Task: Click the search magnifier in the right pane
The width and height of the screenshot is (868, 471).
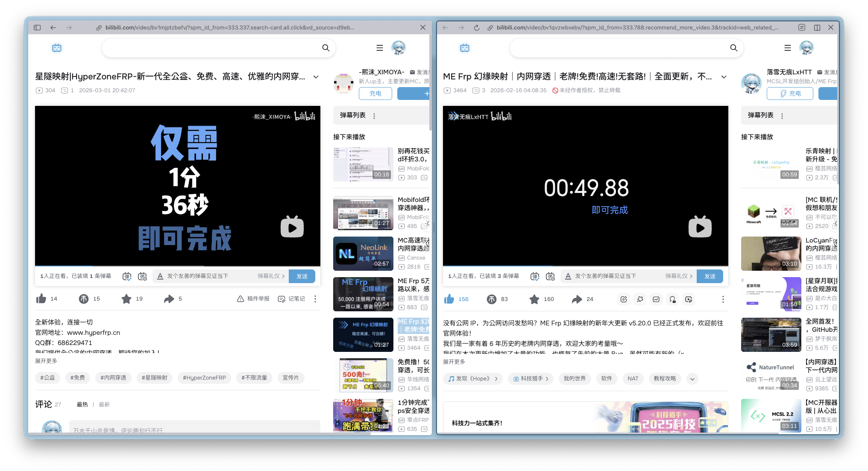Action: pos(733,48)
